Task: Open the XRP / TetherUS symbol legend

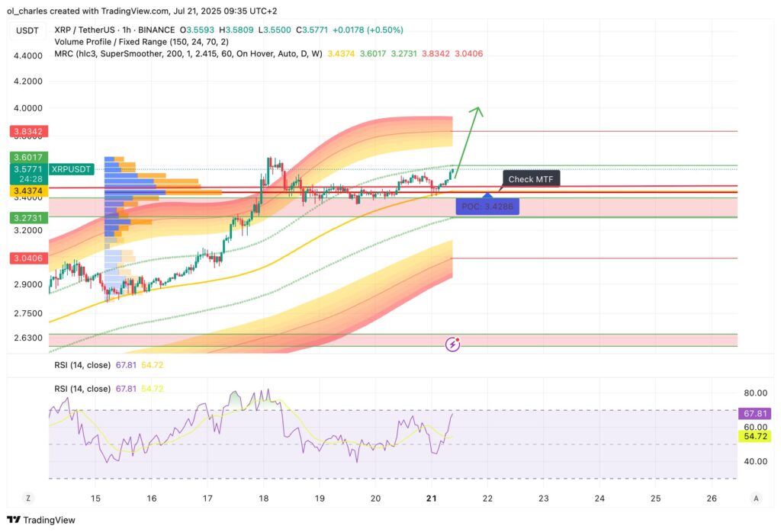Action: pyautogui.click(x=84, y=30)
